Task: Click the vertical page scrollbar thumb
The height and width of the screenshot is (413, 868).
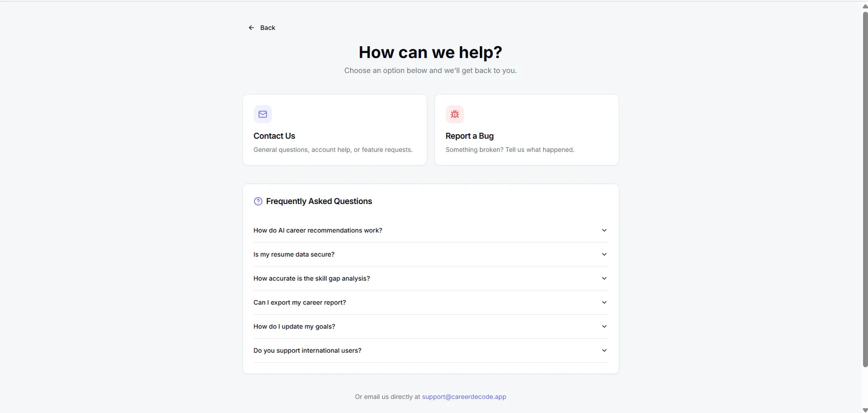Action: pos(865,189)
